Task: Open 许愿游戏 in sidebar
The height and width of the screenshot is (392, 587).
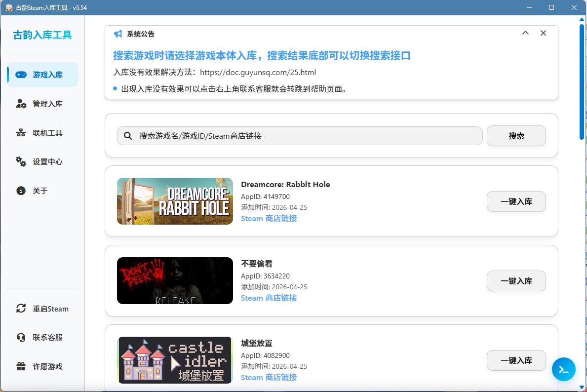Action: pyautogui.click(x=42, y=366)
